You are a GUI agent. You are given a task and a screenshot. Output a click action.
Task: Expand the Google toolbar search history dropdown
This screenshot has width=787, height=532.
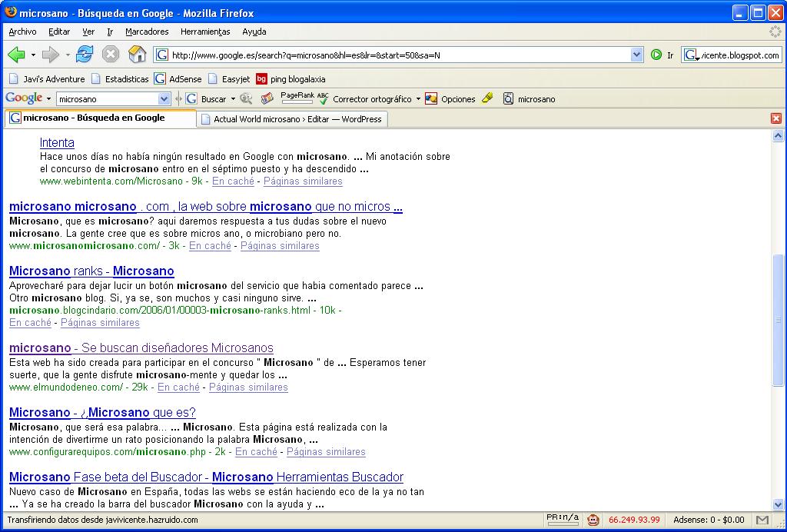point(164,99)
